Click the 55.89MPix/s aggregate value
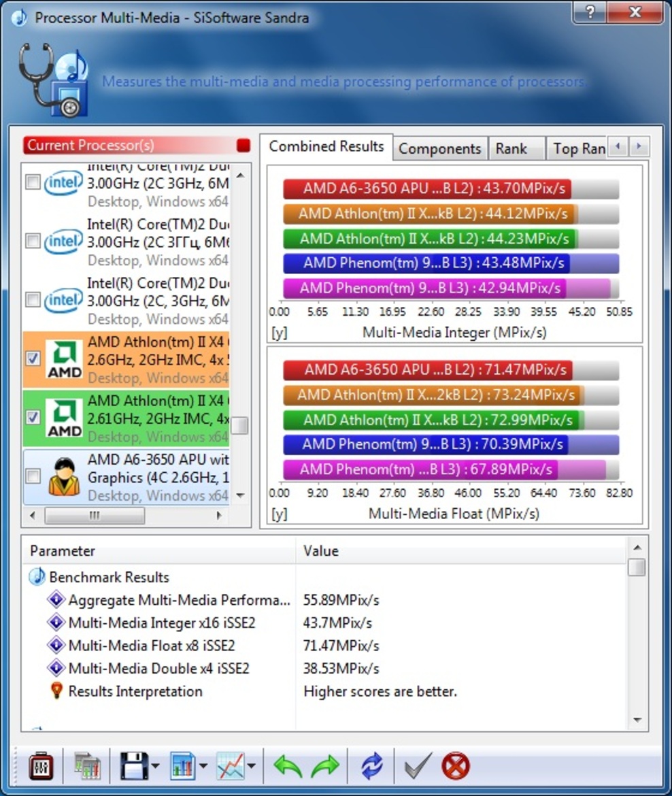Screen dimensions: 672x796 pos(341,600)
